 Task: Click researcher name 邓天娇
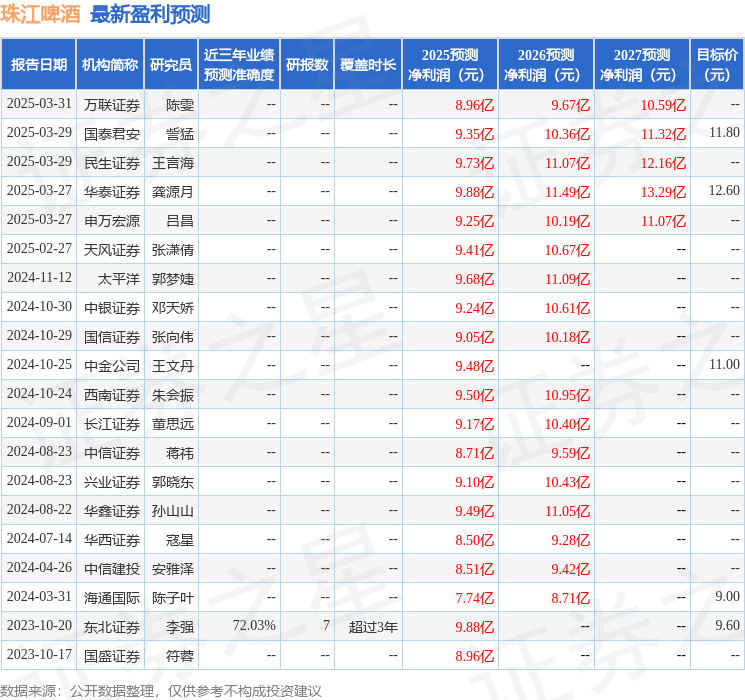click(172, 308)
